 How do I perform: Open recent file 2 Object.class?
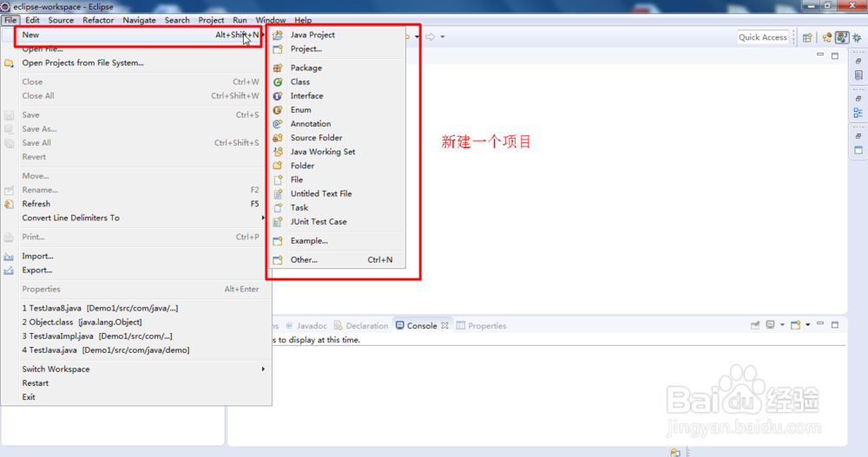pyautogui.click(x=135, y=322)
